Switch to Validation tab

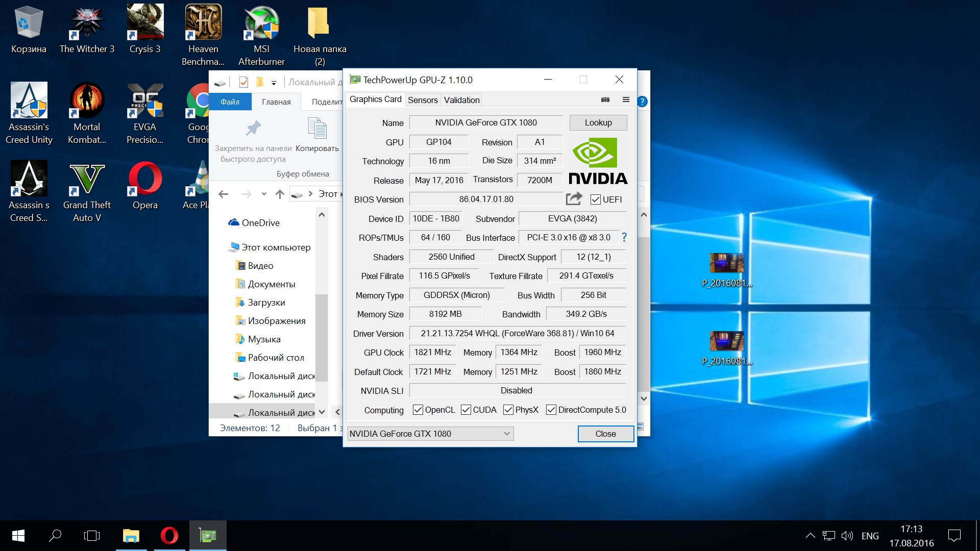coord(461,100)
